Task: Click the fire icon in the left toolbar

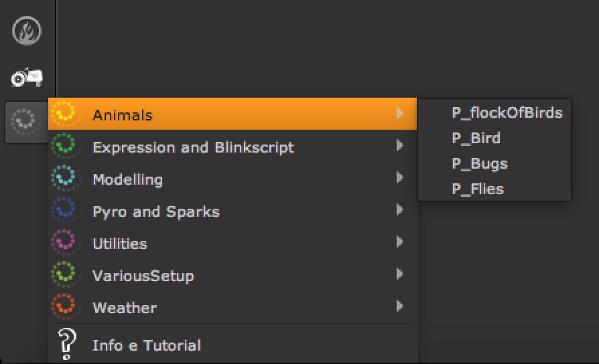Action: 27,30
